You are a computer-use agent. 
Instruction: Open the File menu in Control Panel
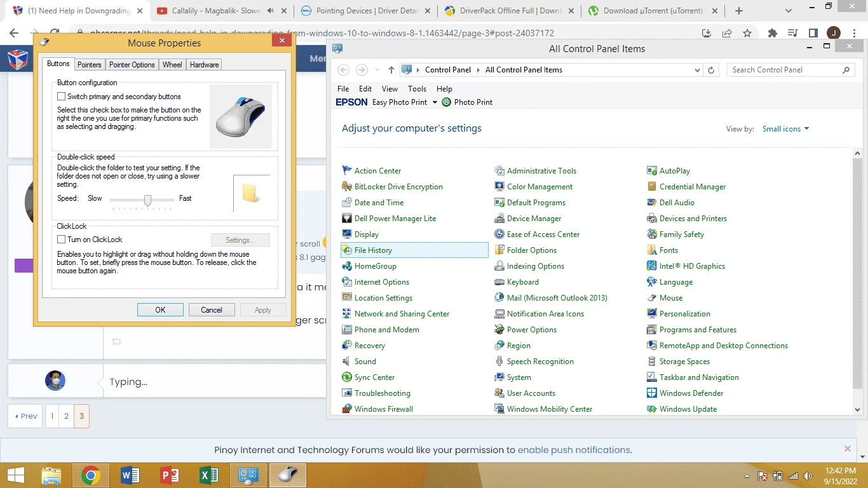[343, 89]
